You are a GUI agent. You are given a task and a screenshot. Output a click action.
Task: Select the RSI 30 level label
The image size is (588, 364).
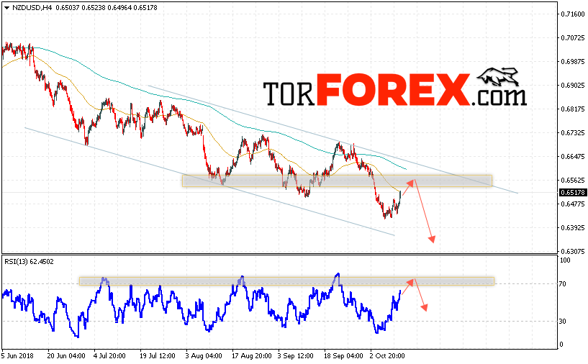563,322
